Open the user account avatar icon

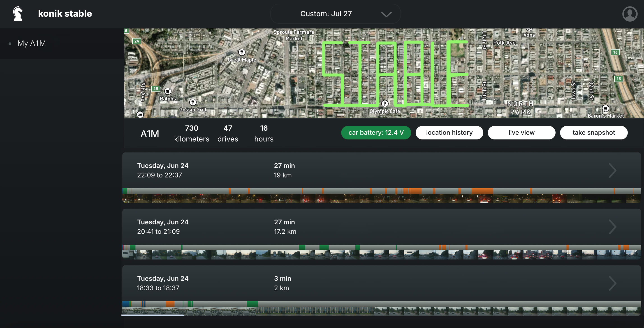[630, 14]
